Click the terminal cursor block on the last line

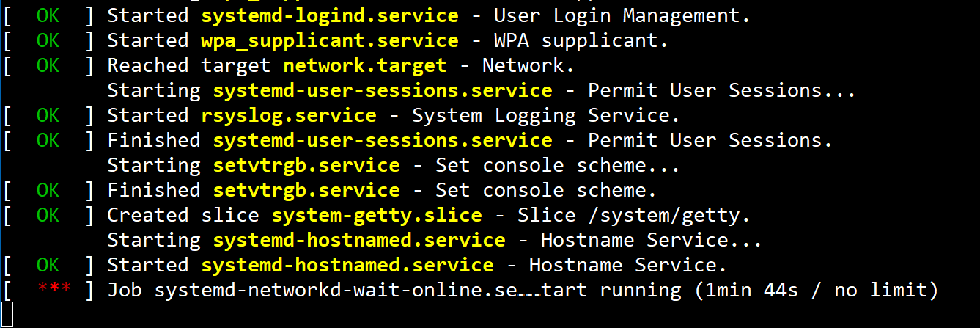tap(7, 315)
